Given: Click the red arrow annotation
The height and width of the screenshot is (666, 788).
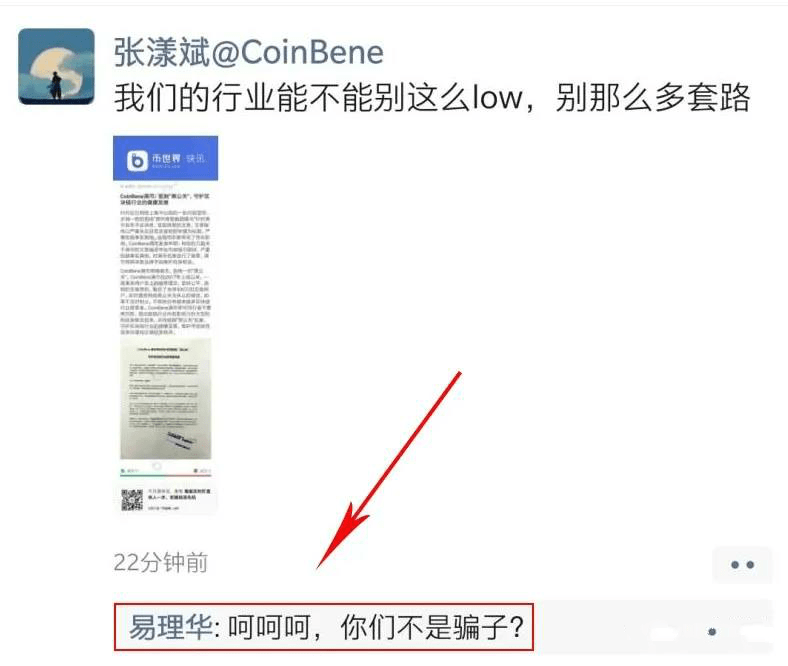Looking at the screenshot, I should (389, 470).
